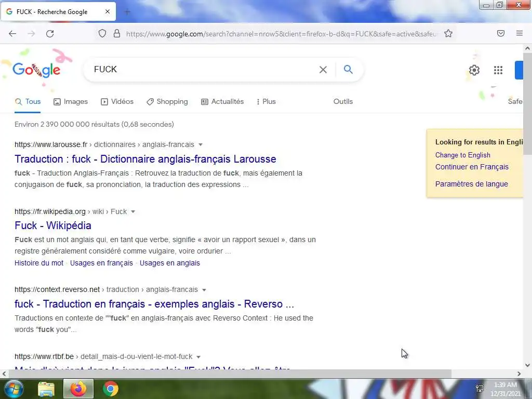The height and width of the screenshot is (399, 532).
Task: Open the Firefox hamburger menu
Action: click(x=520, y=33)
